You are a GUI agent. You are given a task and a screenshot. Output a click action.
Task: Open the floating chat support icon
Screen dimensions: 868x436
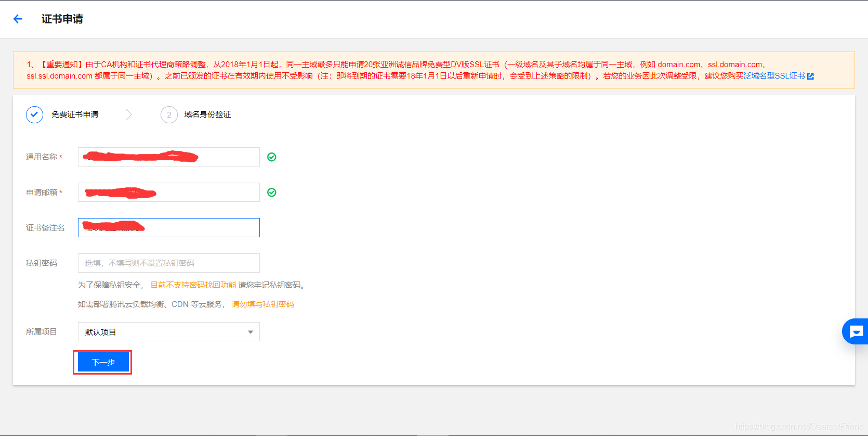click(856, 331)
